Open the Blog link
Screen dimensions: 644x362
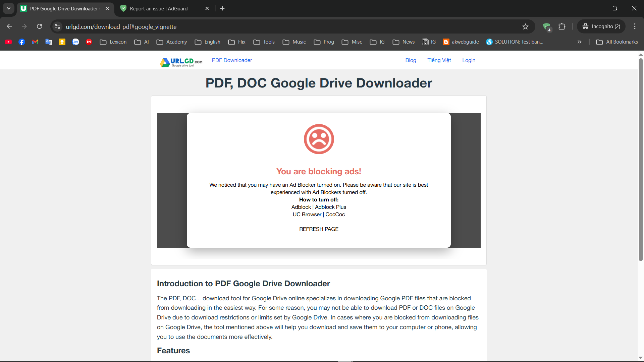tap(411, 60)
